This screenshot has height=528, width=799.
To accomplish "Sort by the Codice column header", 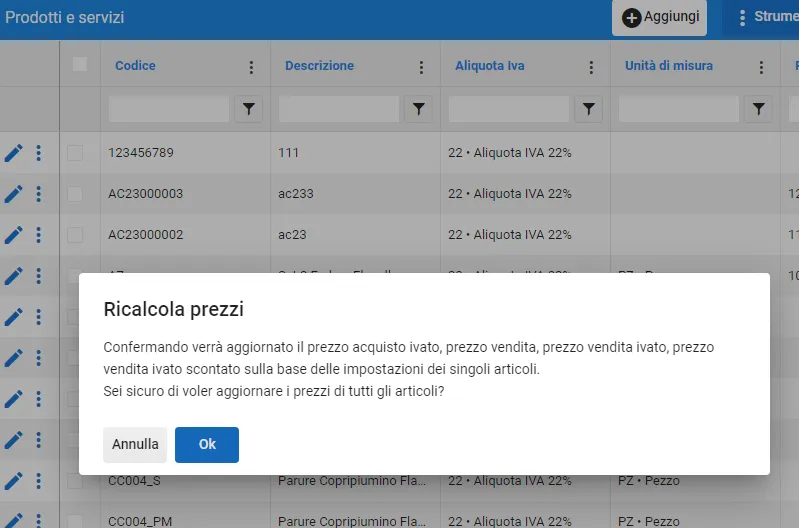I will click(x=135, y=66).
